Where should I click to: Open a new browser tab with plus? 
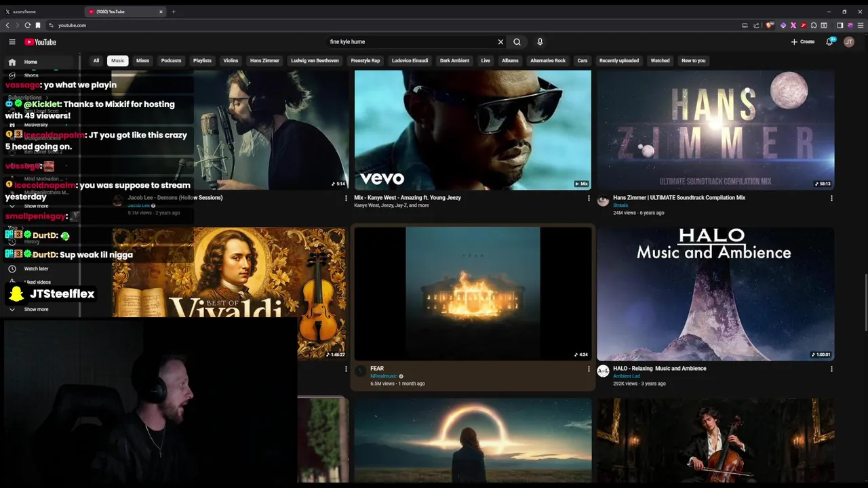(x=173, y=12)
